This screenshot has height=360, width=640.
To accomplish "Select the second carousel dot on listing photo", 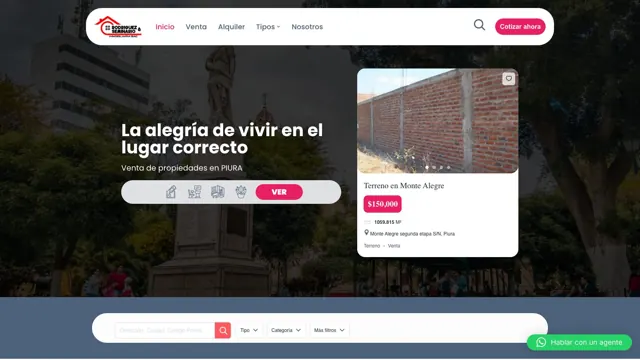I will (434, 167).
